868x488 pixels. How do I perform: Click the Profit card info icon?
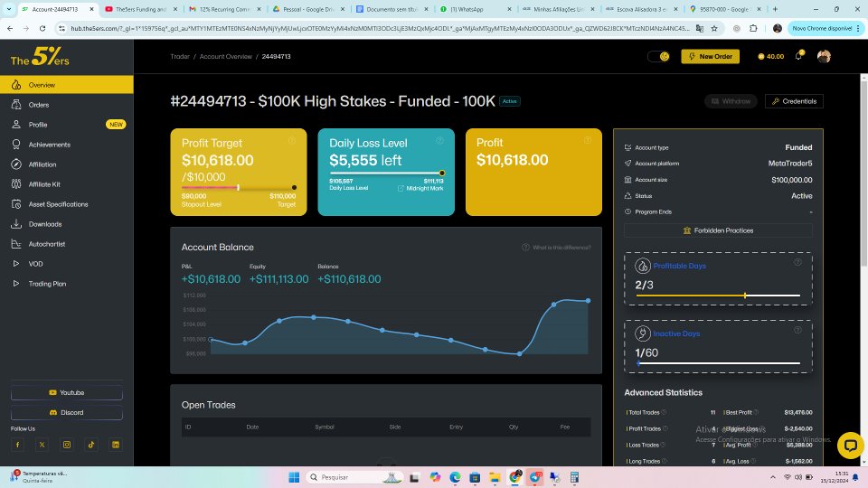coord(588,141)
